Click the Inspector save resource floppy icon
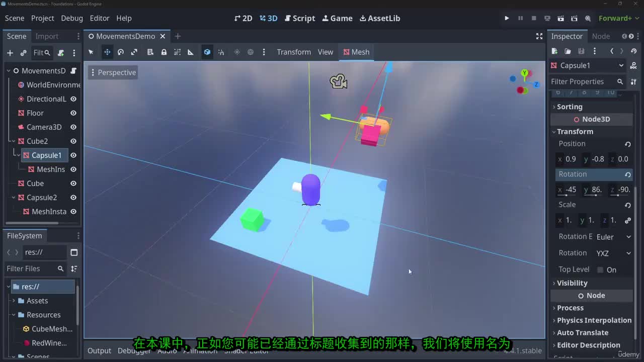Screen dimensions: 644x362 click(x=581, y=51)
